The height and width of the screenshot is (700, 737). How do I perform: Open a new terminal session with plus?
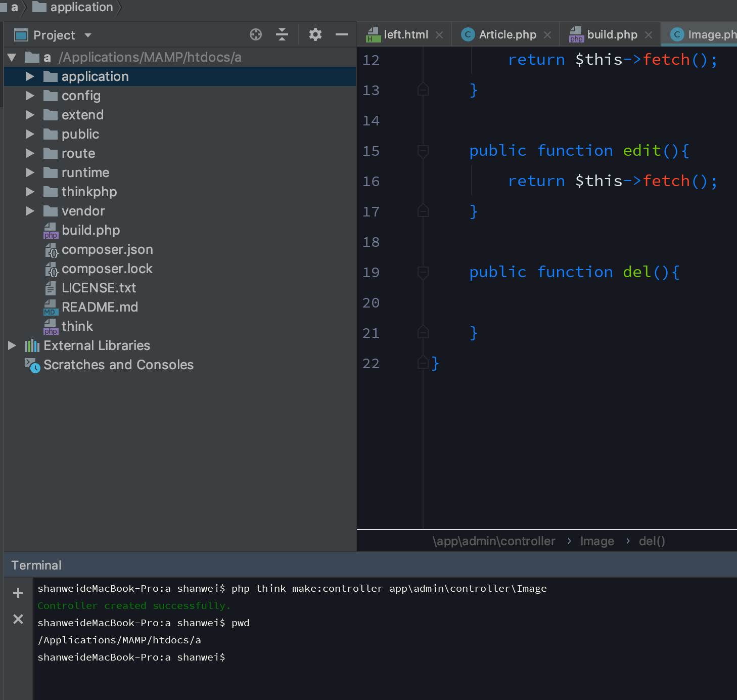click(x=18, y=593)
